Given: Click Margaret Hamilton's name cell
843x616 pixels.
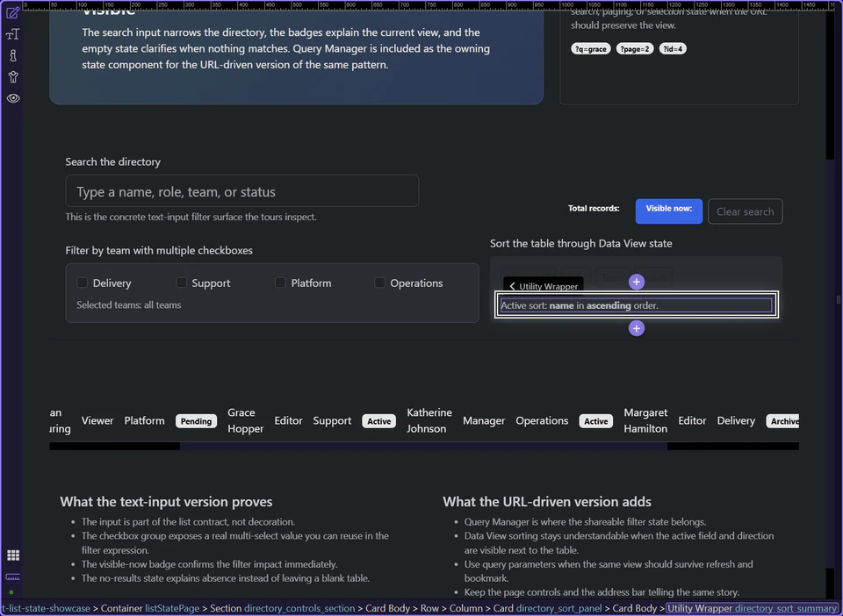Looking at the screenshot, I should [645, 420].
